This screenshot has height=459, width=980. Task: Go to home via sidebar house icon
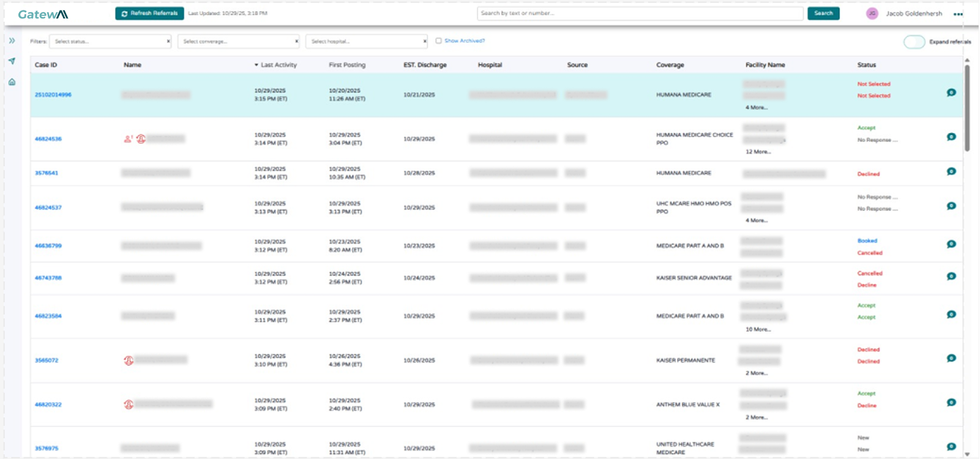click(x=12, y=82)
